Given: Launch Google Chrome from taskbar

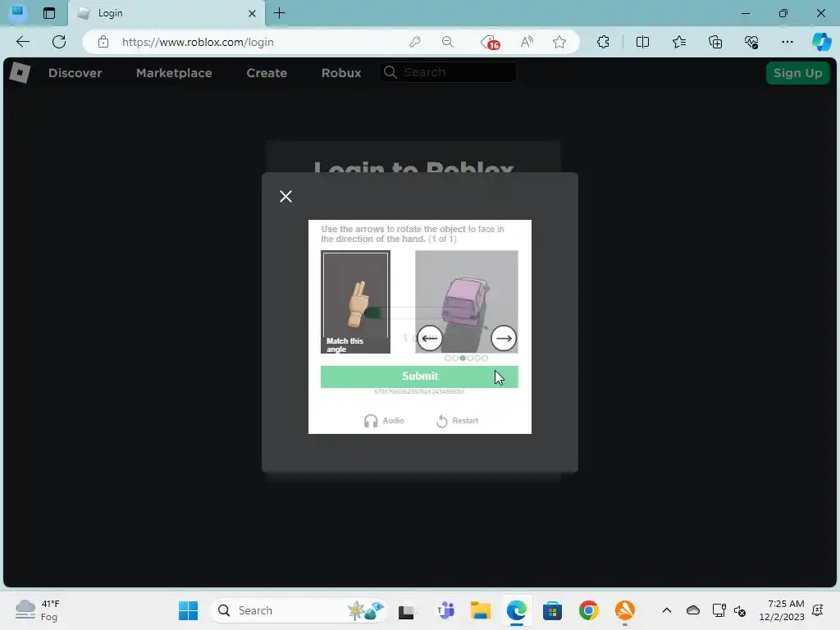Looking at the screenshot, I should tap(588, 610).
